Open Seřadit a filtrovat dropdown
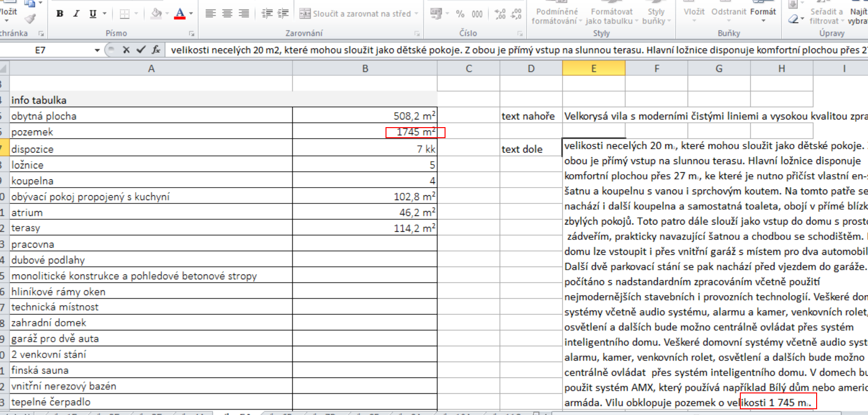The height and width of the screenshot is (415, 868). pos(826,16)
